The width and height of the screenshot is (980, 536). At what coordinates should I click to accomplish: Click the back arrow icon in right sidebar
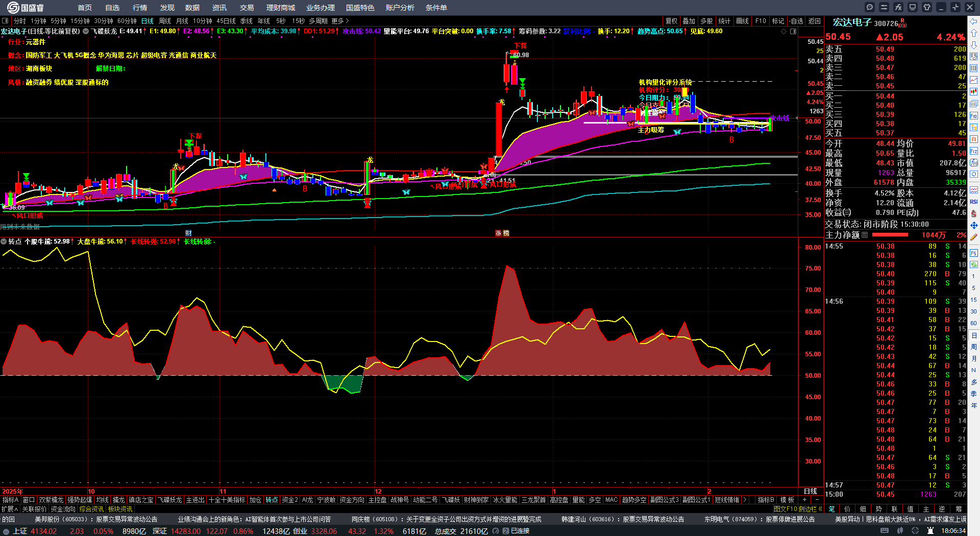coord(974,21)
